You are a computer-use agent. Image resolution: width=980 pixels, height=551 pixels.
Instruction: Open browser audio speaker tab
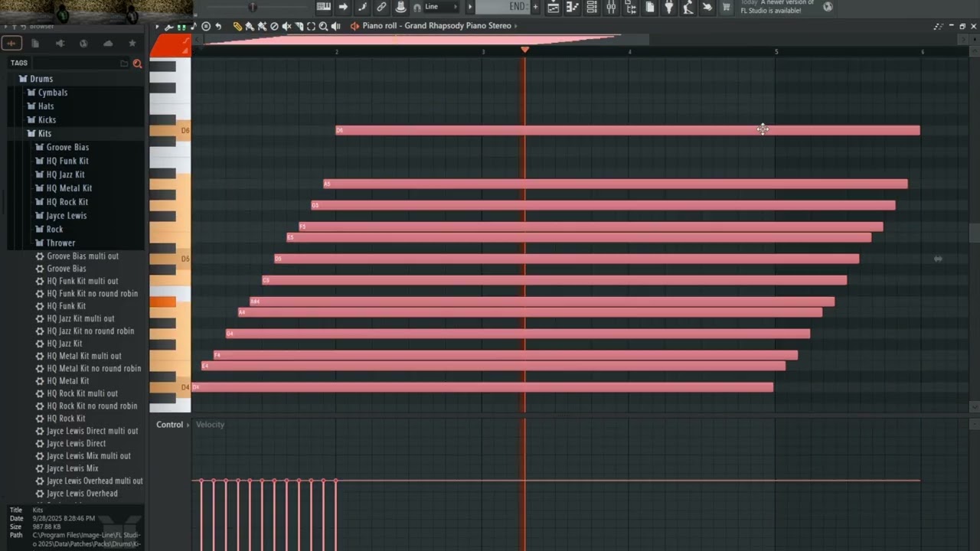pos(60,44)
